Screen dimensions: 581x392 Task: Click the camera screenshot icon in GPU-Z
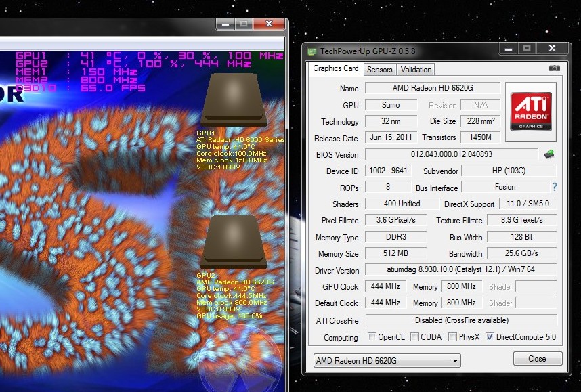[554, 68]
